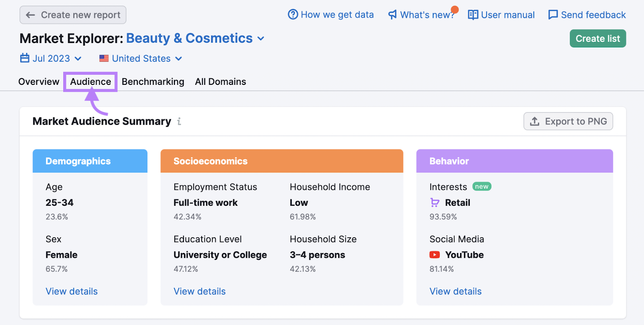Switch to the Overview tab
644x325 pixels.
click(x=39, y=82)
